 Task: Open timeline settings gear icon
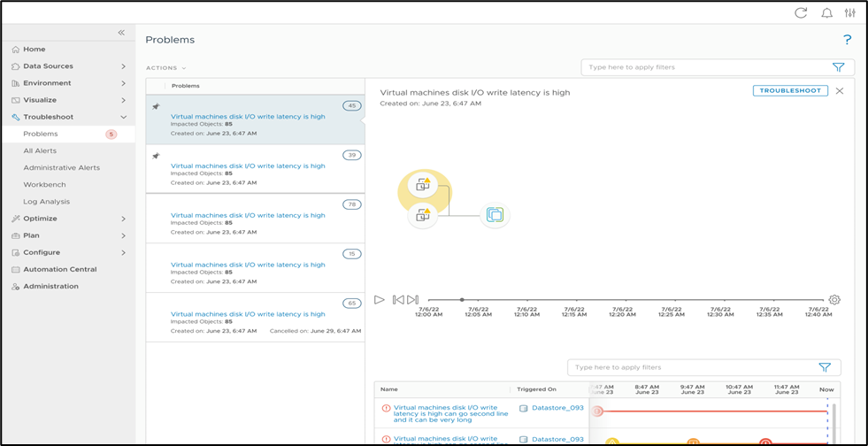tap(834, 300)
